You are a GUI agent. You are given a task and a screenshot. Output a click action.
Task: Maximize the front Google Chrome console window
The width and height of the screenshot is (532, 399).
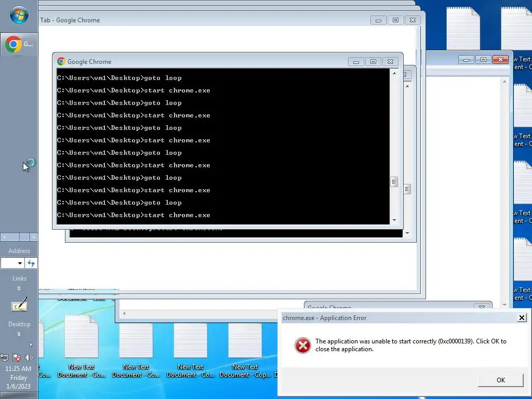pyautogui.click(x=373, y=62)
